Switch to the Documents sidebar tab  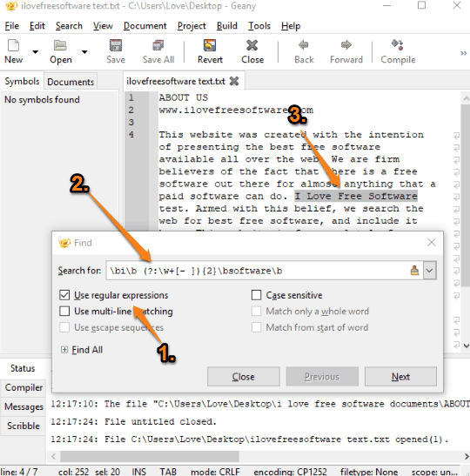click(x=70, y=81)
